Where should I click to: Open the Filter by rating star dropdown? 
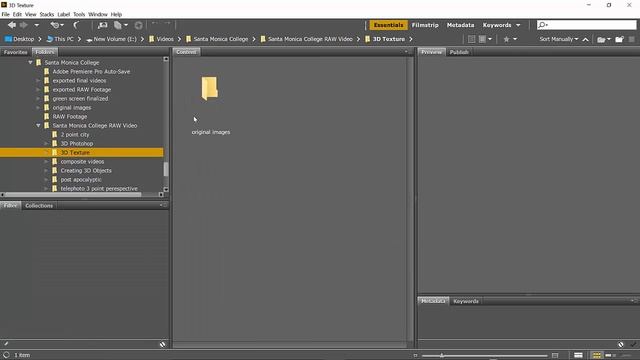click(x=510, y=39)
